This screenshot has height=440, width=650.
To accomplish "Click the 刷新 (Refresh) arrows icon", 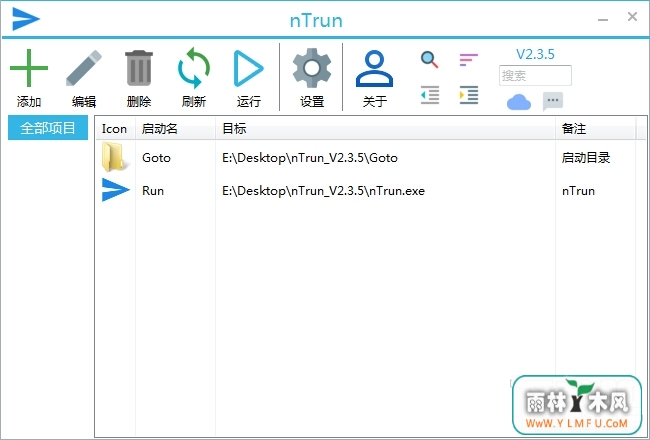I will [194, 68].
